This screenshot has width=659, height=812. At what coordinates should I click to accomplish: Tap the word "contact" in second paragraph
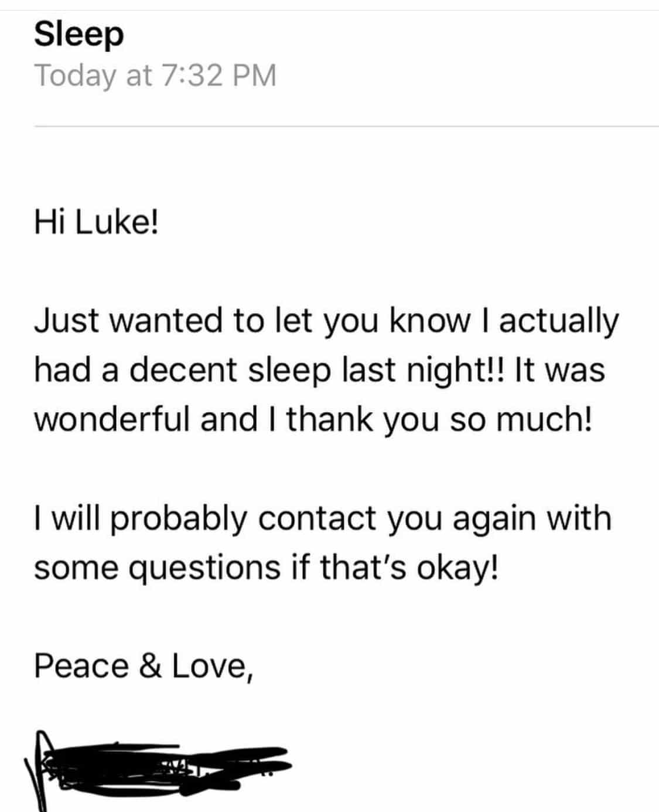pos(316,519)
